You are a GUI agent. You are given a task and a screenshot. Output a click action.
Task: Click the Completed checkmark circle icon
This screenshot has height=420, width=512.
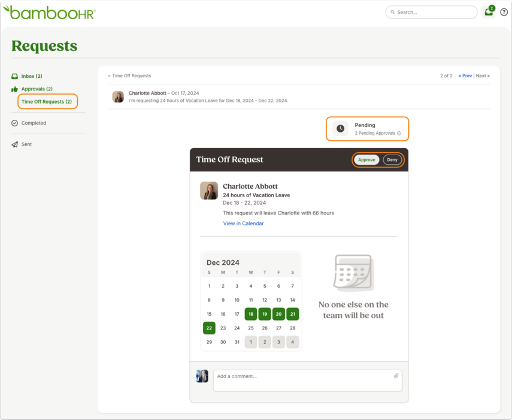(15, 123)
